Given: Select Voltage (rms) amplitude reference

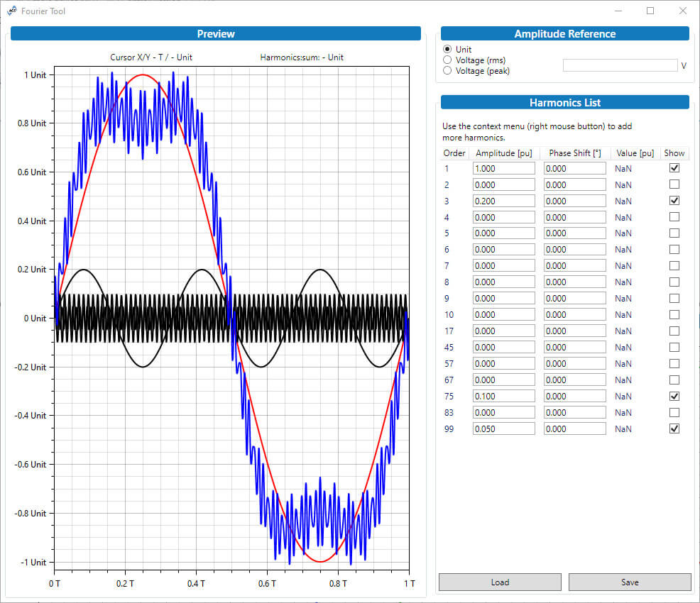Looking at the screenshot, I should click(x=447, y=60).
